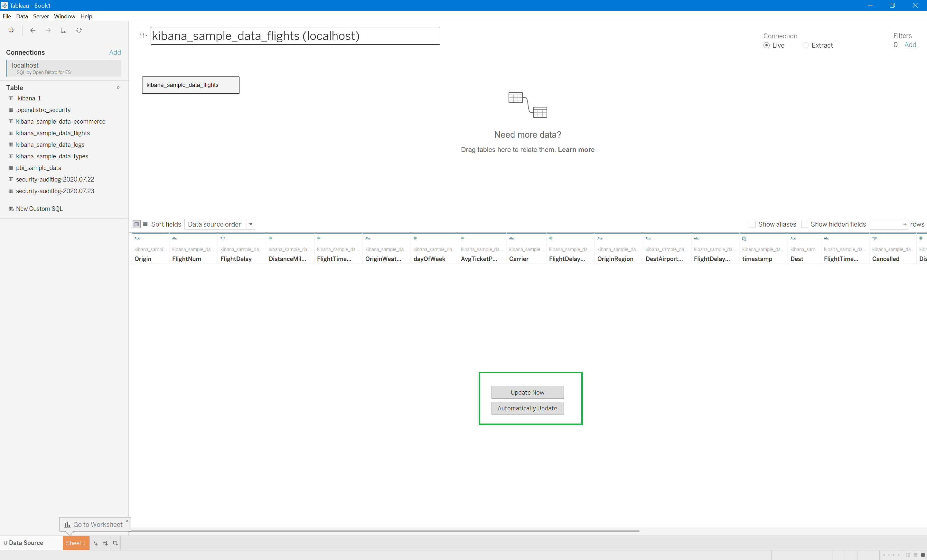Select security-auditlog-2020.07.22 table
Screen dimensions: 927x560
pos(55,179)
